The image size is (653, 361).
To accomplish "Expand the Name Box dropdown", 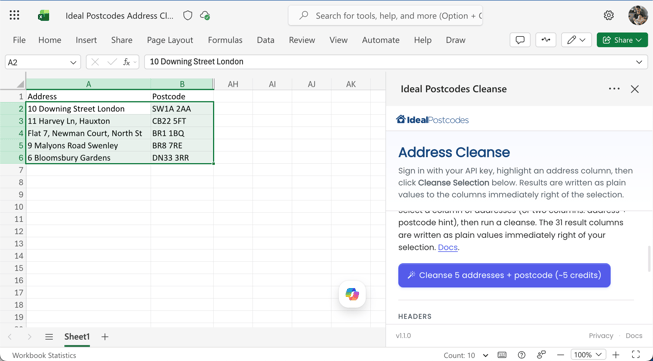I will pos(73,62).
